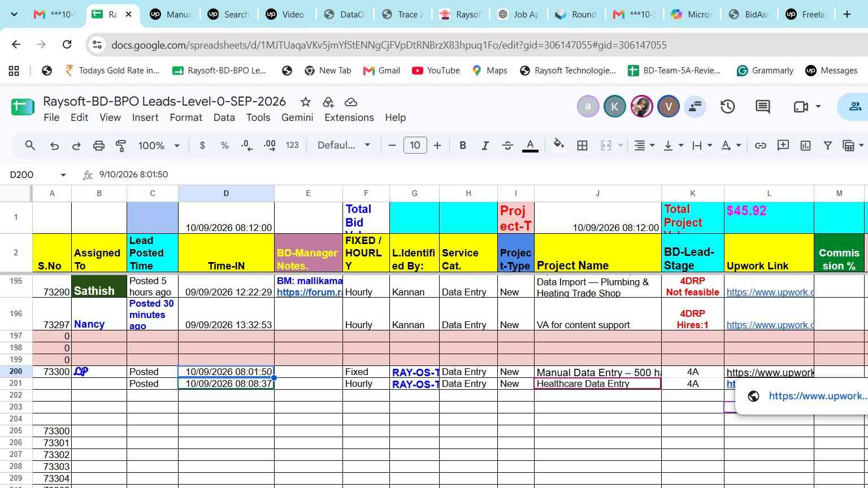Open the Format menu
Image resolution: width=868 pixels, height=488 pixels.
[186, 117]
